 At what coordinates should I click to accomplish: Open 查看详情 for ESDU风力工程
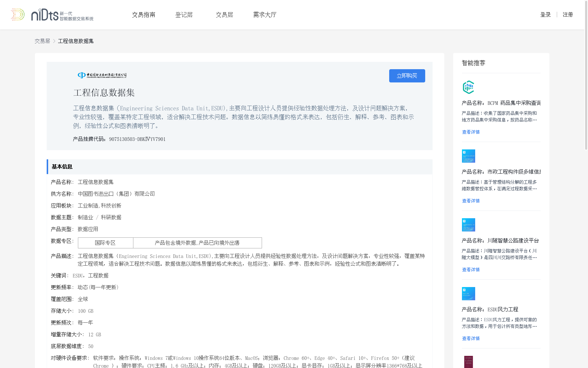pyautogui.click(x=471, y=339)
